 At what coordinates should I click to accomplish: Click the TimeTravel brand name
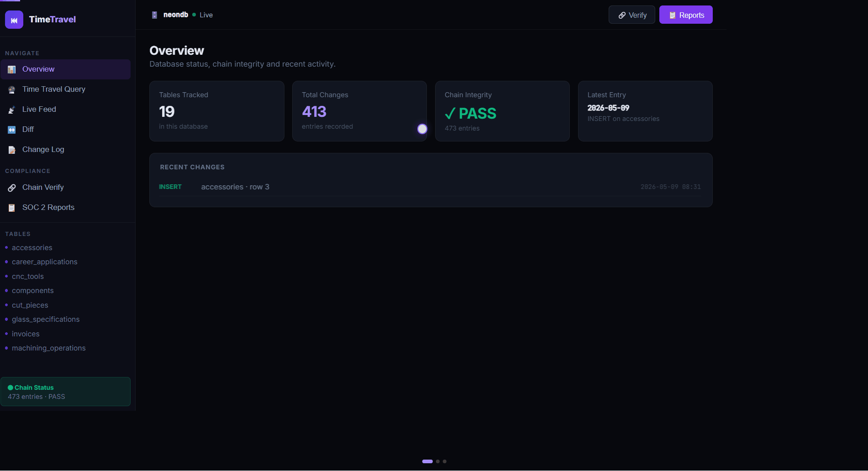(x=53, y=20)
